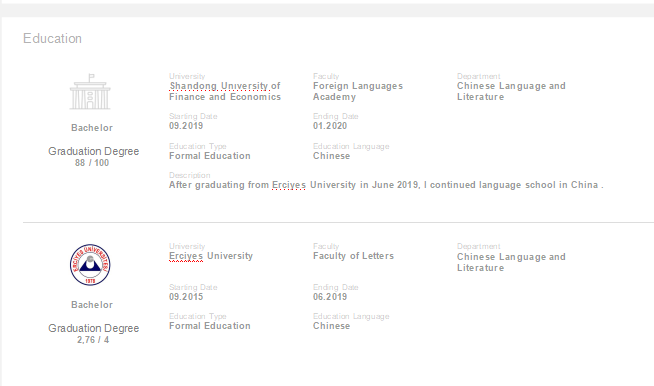Screen dimensions: 654x386
Task: Click Bachelor label under Erciyes logo
Action: [92, 305]
